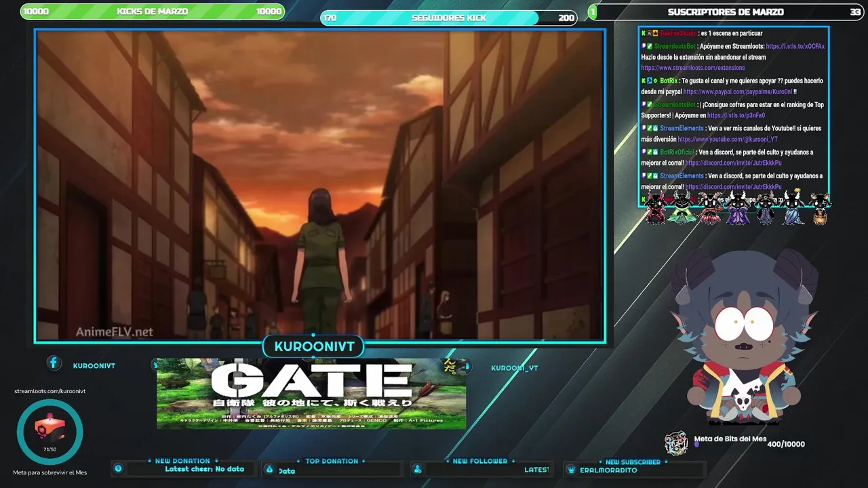
Task: Click the Suscriptores de Marzo progress bar
Action: 726,12
